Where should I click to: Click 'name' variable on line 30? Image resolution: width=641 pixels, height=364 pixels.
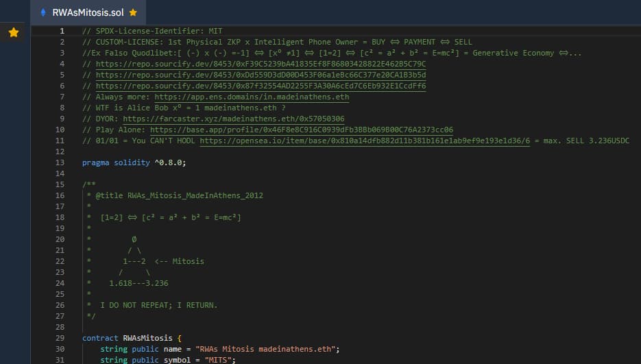(x=173, y=350)
